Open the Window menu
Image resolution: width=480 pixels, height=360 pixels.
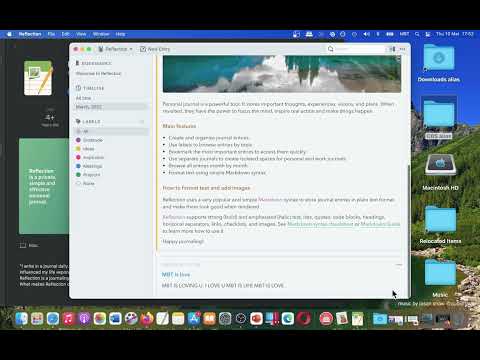[x=101, y=34]
